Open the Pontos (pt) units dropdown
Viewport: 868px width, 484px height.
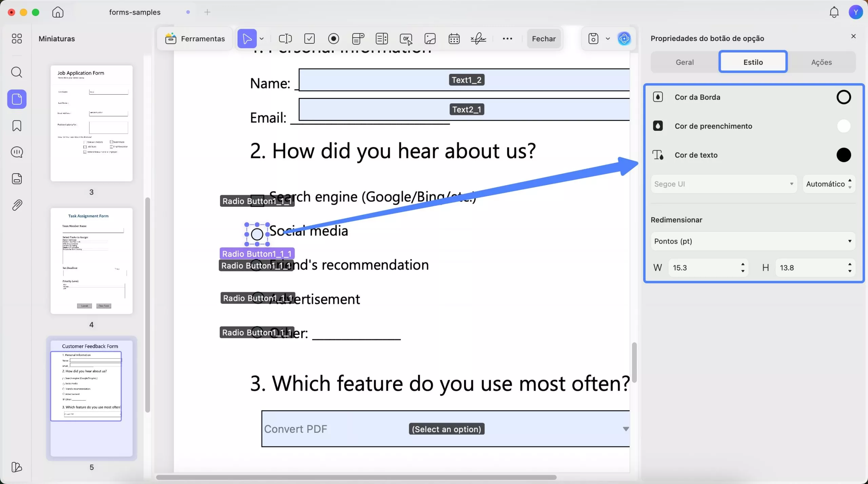pyautogui.click(x=753, y=241)
